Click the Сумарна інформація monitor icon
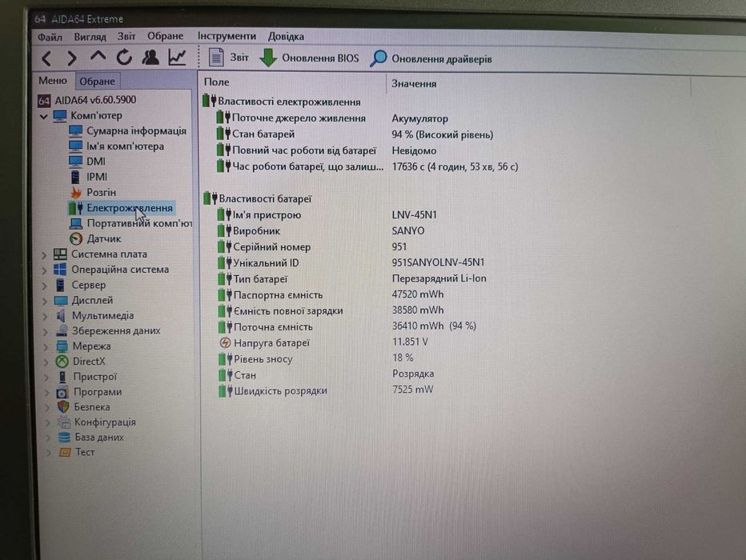The image size is (746, 560). coord(76,130)
